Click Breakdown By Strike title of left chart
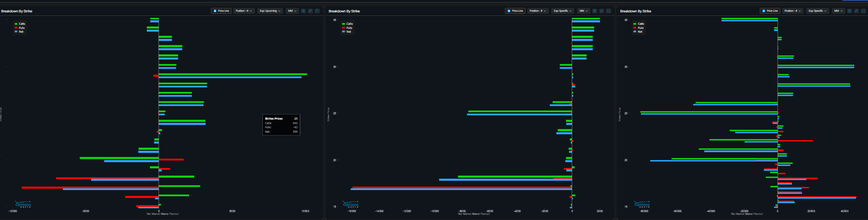The width and height of the screenshot is (868, 220). 17,11
